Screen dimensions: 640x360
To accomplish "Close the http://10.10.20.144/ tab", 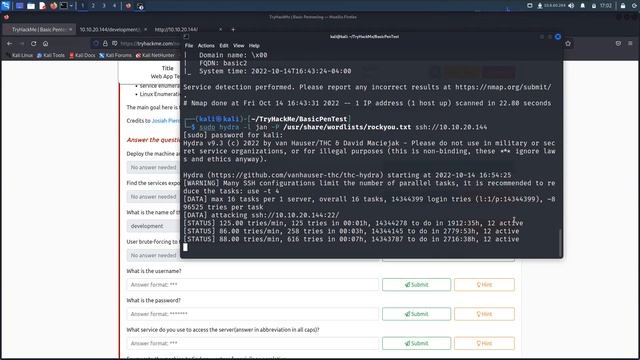I will pyautogui.click(x=220, y=29).
